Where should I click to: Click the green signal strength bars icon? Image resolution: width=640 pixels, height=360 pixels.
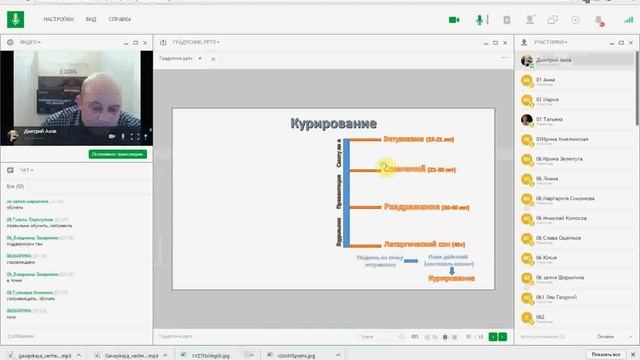point(629,20)
